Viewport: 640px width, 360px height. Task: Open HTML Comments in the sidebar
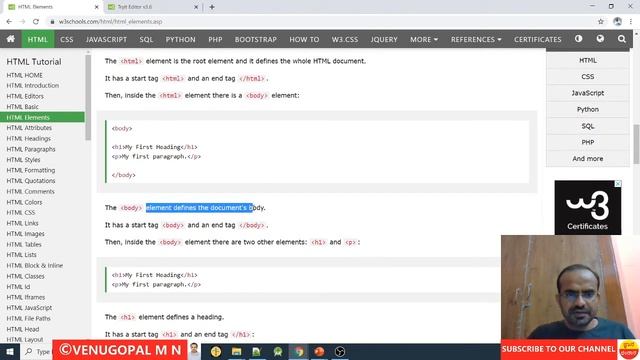click(x=30, y=191)
